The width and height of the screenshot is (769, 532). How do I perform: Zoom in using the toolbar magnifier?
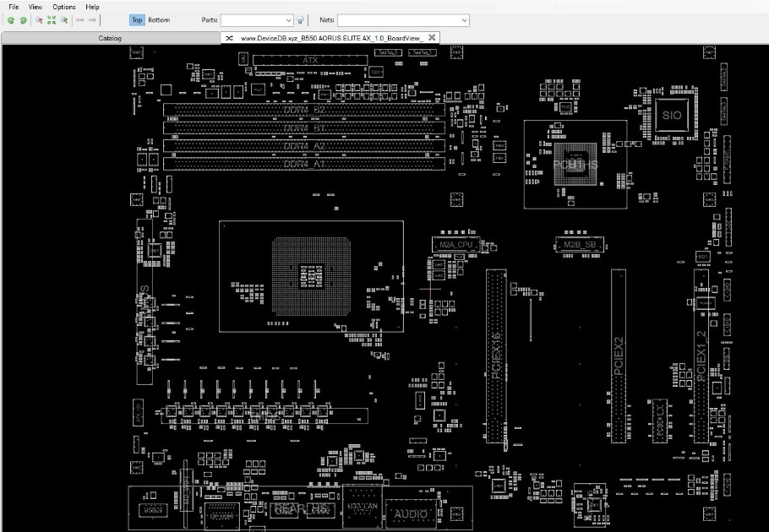tap(63, 20)
